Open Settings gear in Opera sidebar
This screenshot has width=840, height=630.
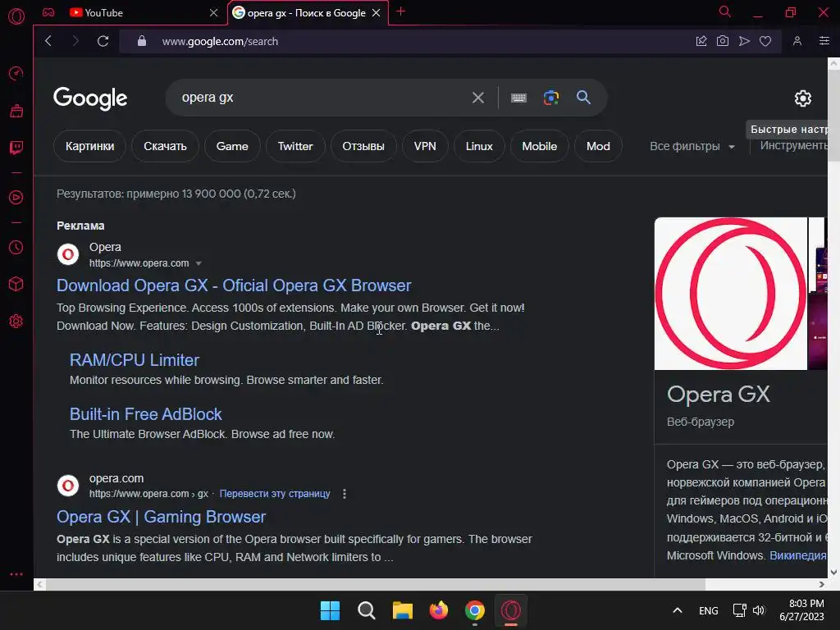click(x=16, y=321)
